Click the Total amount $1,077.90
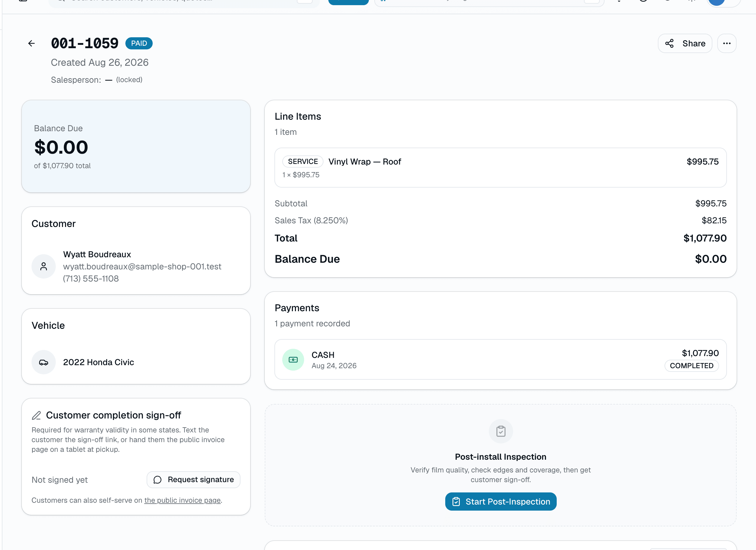This screenshot has height=550, width=756. click(x=705, y=238)
